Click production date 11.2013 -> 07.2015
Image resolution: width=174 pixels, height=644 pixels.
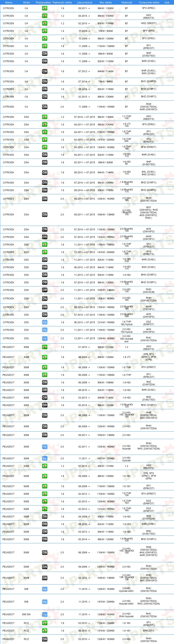[x=84, y=275]
